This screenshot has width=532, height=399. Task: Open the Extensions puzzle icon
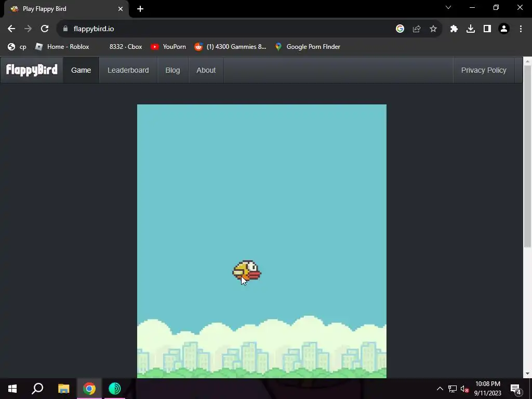pyautogui.click(x=454, y=29)
